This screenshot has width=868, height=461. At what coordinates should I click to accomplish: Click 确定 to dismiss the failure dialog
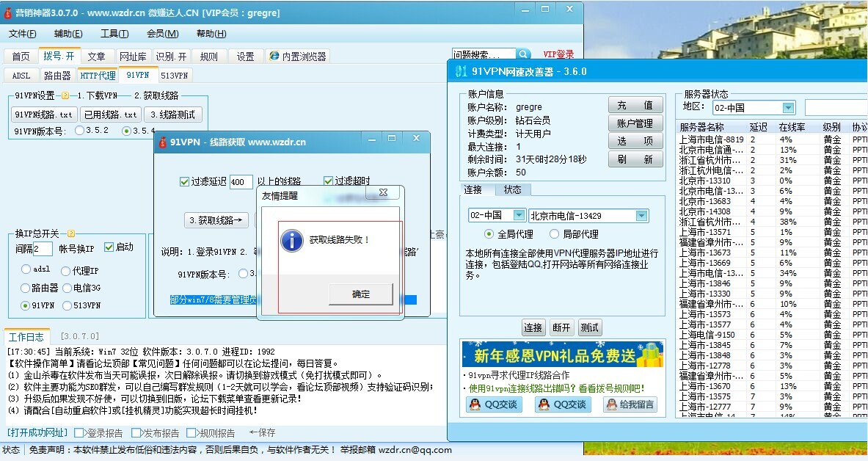click(x=360, y=294)
